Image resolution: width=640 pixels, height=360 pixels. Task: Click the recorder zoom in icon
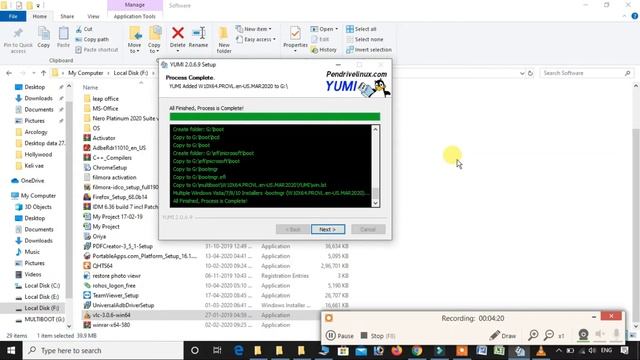533,335
